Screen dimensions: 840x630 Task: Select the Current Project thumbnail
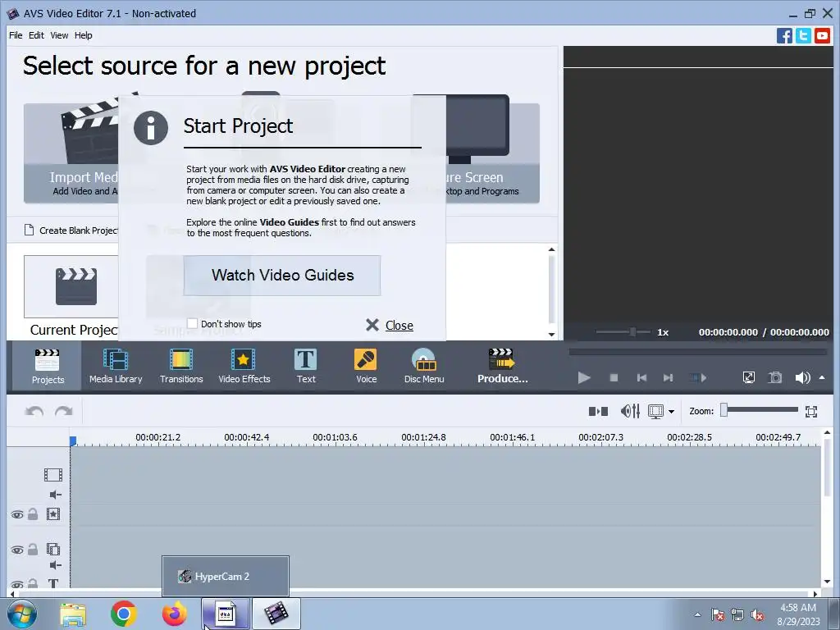[71, 286]
